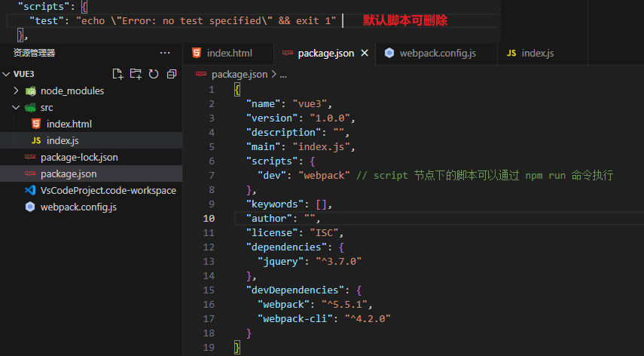
Task: Click the HTML5 icon on index.html tab
Action: [x=197, y=53]
